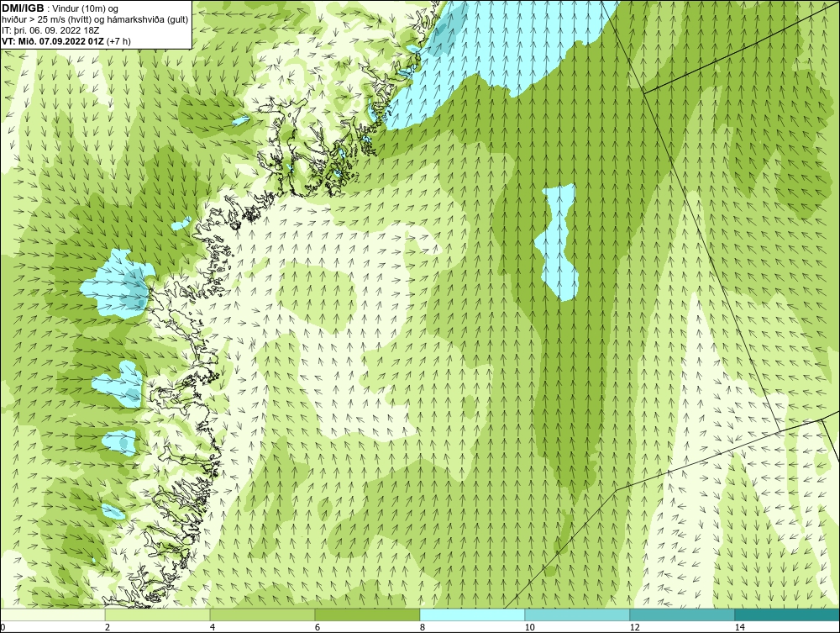Image resolution: width=840 pixels, height=633 pixels.
Task: Click the 6–8 m/s dark green legend segment
Action: [x=368, y=615]
